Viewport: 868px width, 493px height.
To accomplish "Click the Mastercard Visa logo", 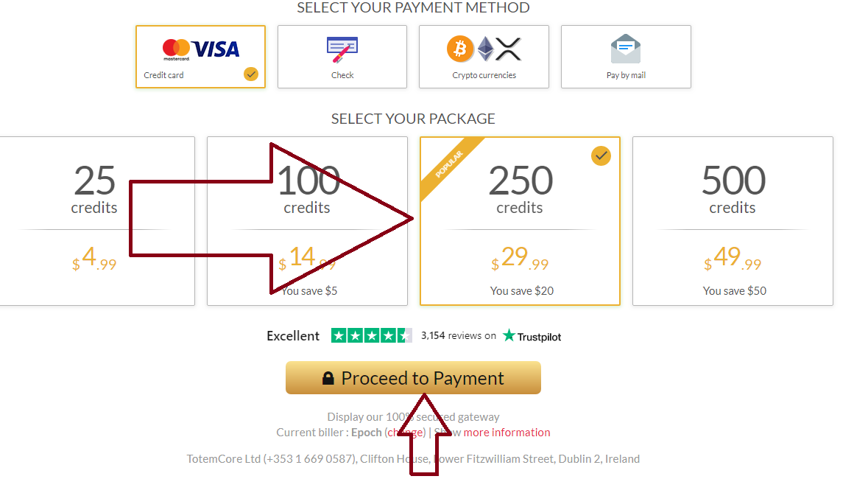I will point(200,49).
